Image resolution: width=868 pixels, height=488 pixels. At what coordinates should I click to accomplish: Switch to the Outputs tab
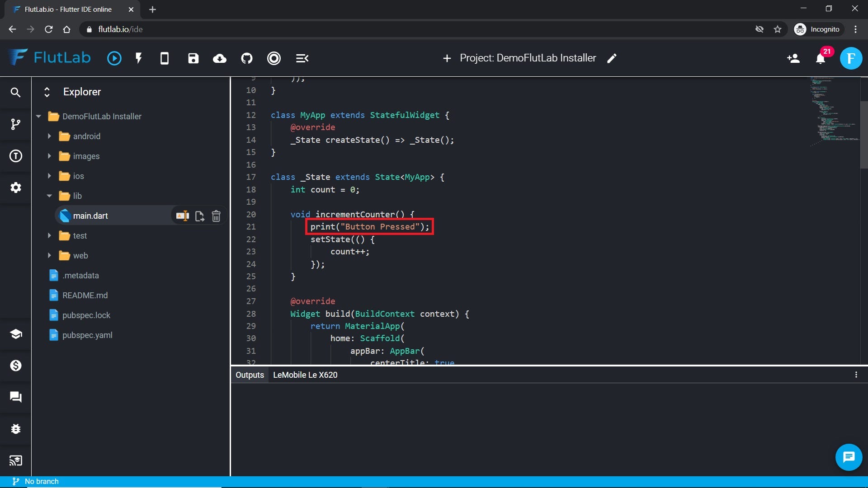(250, 375)
